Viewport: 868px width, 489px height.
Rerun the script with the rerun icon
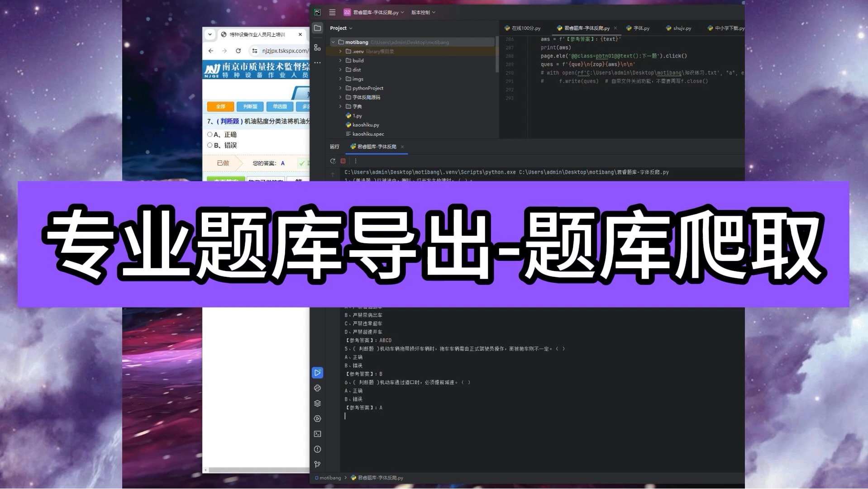pos(333,161)
